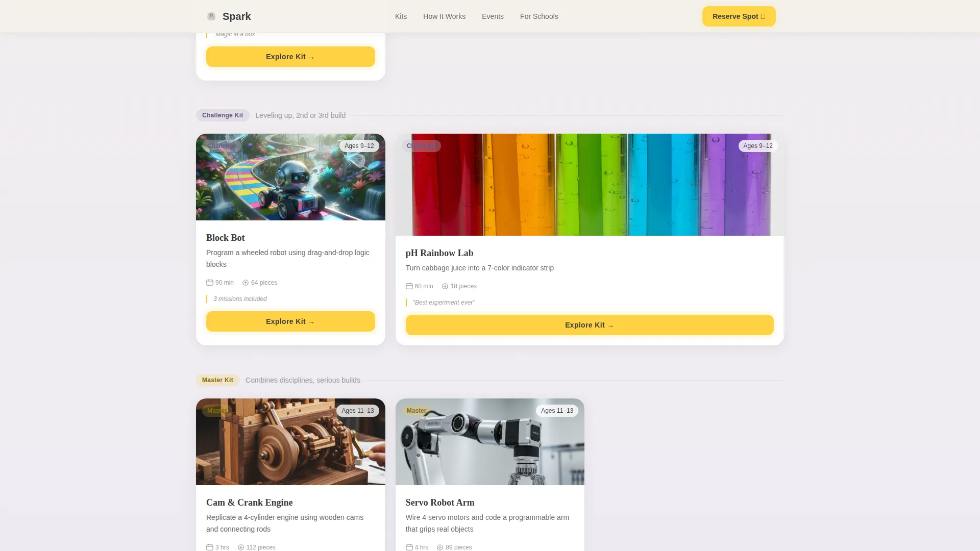Click the calendar icon beside 3 hrs
This screenshot has height=551, width=980.
point(210,547)
